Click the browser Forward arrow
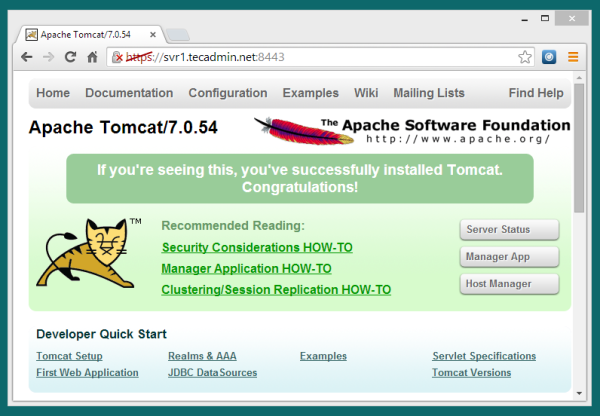 click(49, 57)
